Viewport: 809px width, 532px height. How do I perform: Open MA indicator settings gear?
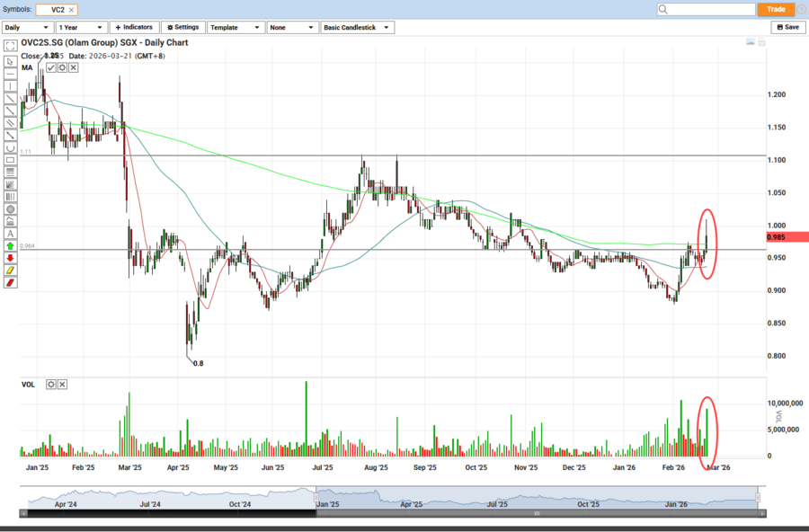[62, 67]
